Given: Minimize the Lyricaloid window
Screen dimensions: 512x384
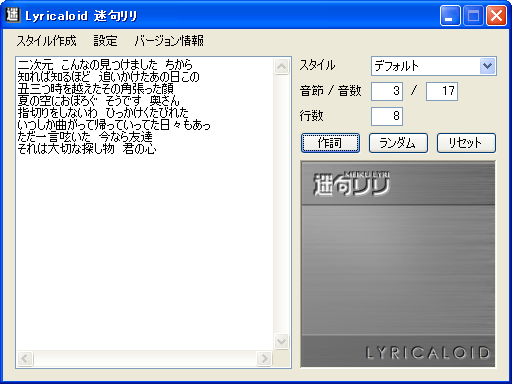Looking at the screenshot, I should click(x=450, y=15).
